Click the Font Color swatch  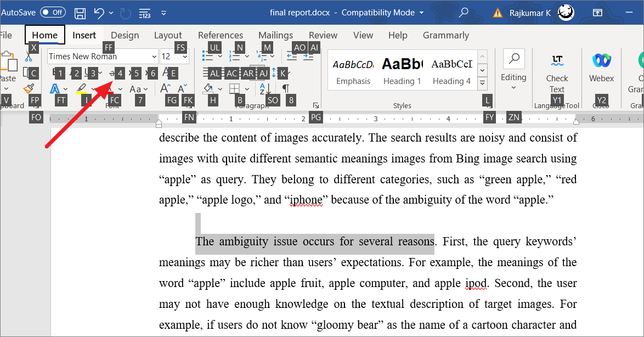coord(110,88)
